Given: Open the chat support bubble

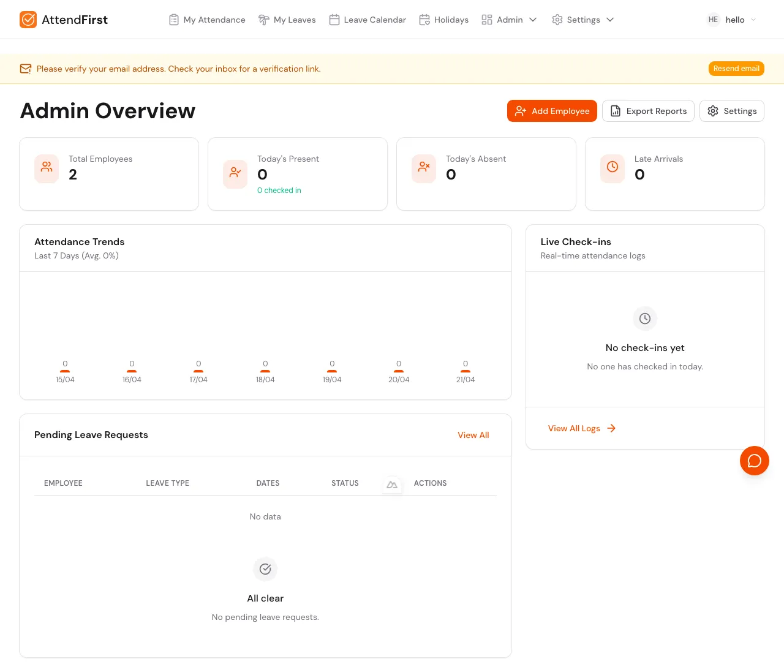Looking at the screenshot, I should [x=755, y=461].
